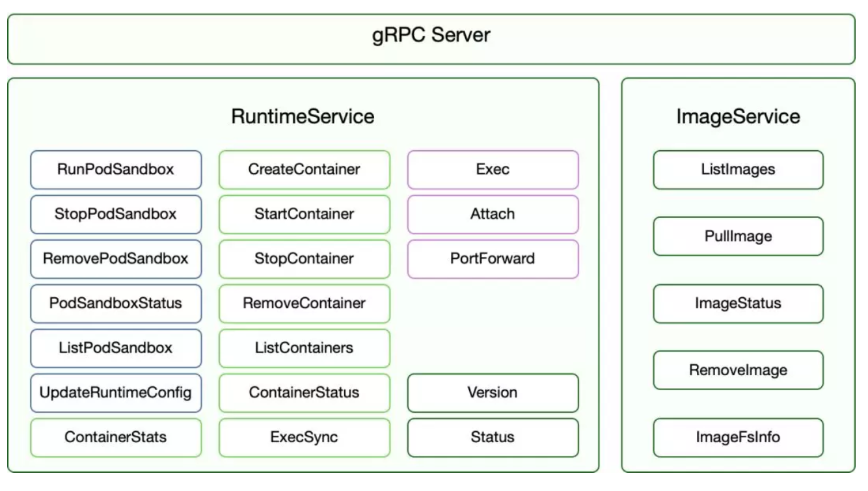The image size is (868, 491).
Task: Click the RemoveImage box
Action: 738,370
